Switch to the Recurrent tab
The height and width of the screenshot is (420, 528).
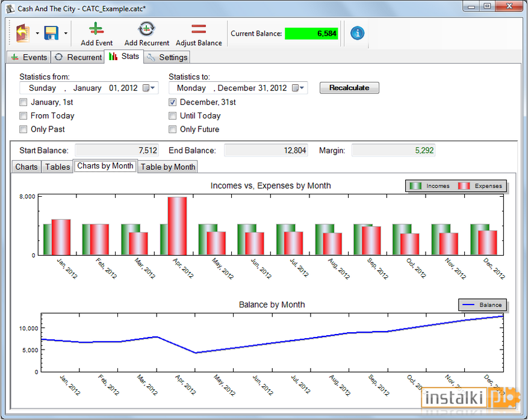coord(78,57)
